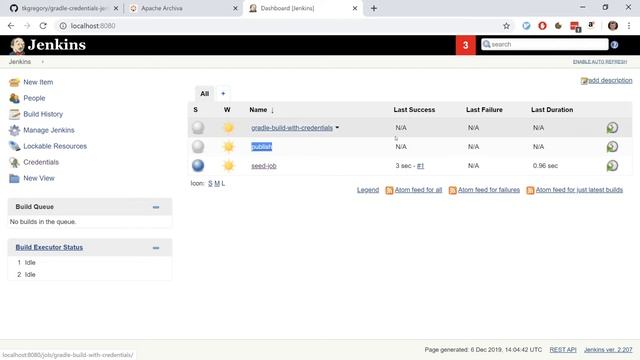Sort by the Last Failure column header
Screen dimensions: 640x360
point(484,110)
